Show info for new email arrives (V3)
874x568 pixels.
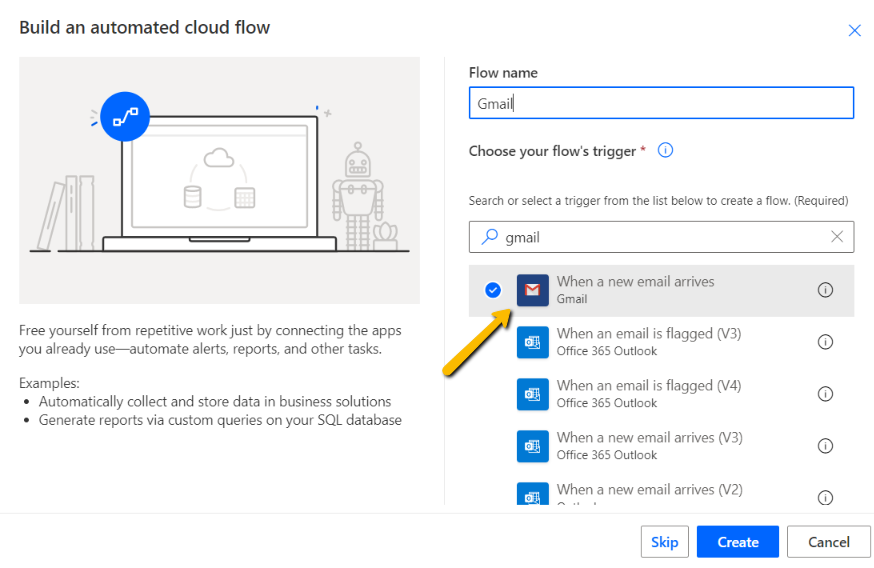click(x=825, y=446)
